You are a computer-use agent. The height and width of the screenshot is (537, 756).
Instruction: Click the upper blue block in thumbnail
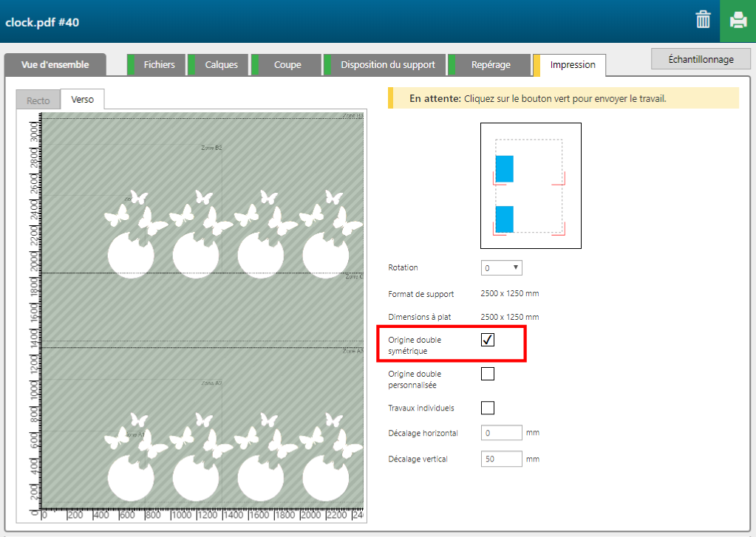click(504, 168)
